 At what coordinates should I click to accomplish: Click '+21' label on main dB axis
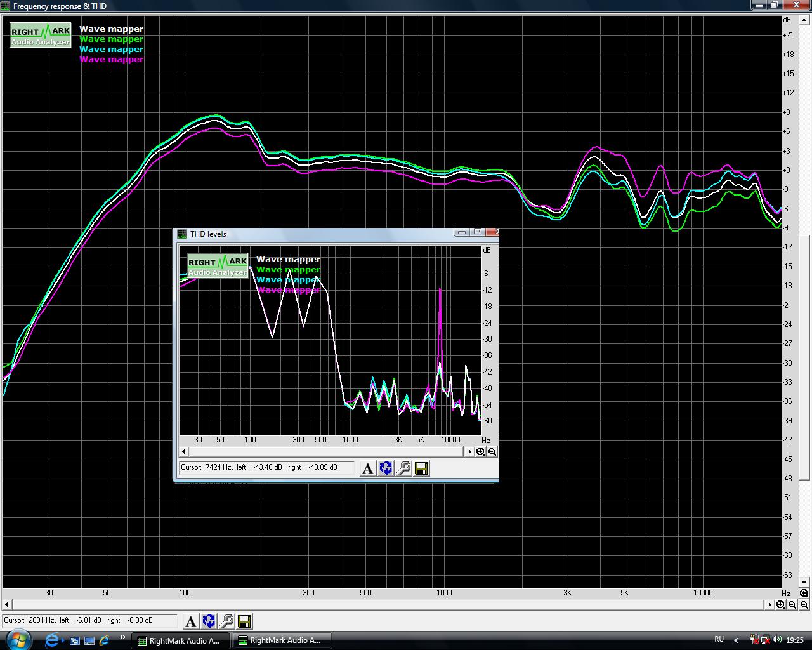787,35
